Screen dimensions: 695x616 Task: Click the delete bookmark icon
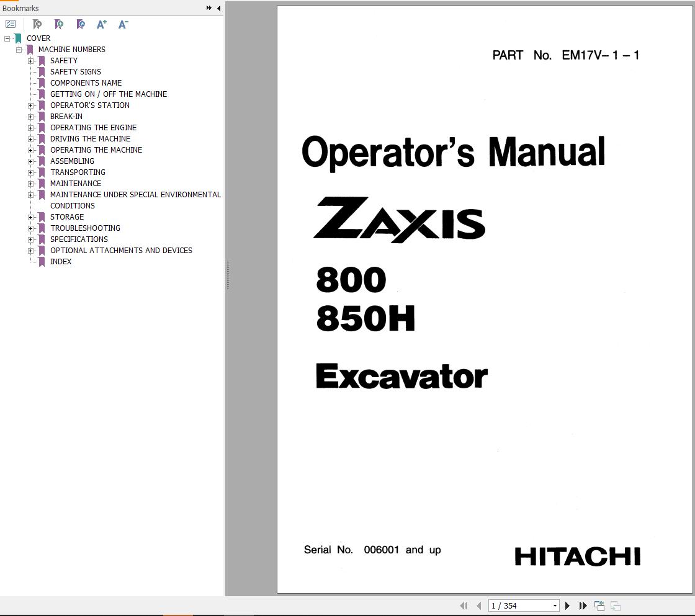[x=37, y=24]
